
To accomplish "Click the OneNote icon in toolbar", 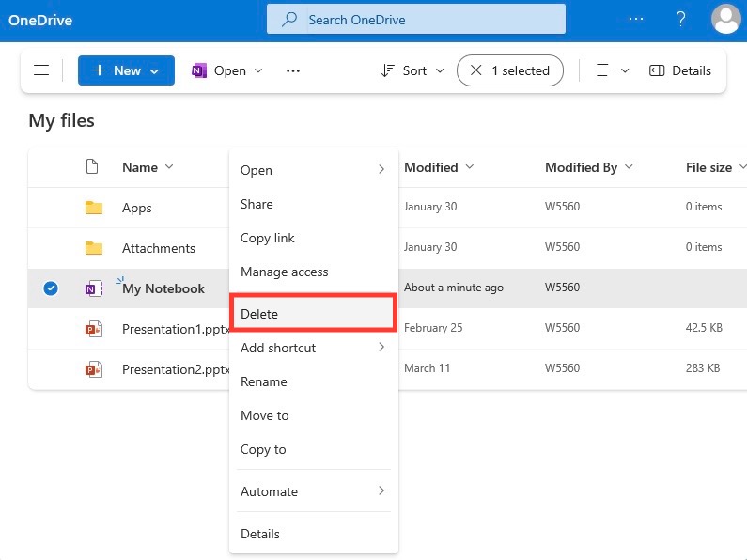I will tap(198, 71).
